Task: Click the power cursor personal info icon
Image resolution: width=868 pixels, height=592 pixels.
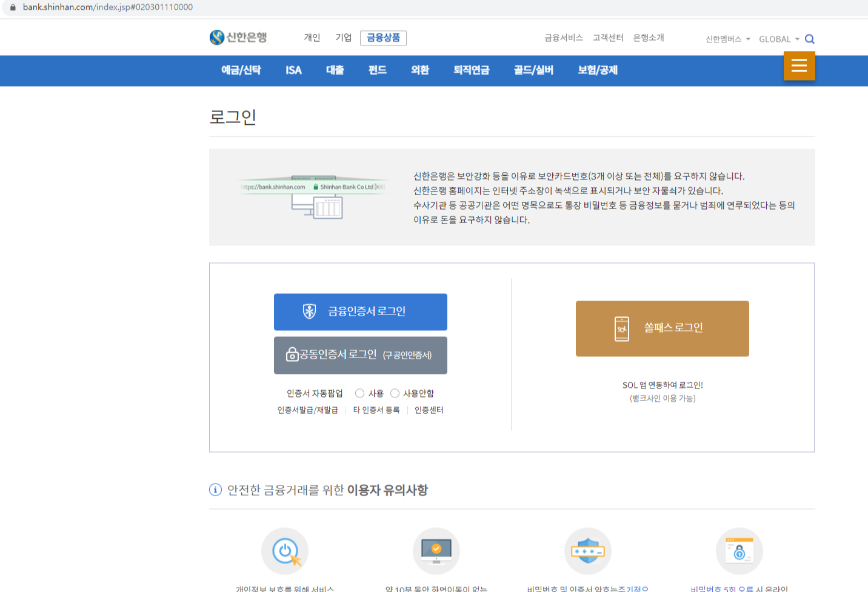Action: click(x=285, y=551)
